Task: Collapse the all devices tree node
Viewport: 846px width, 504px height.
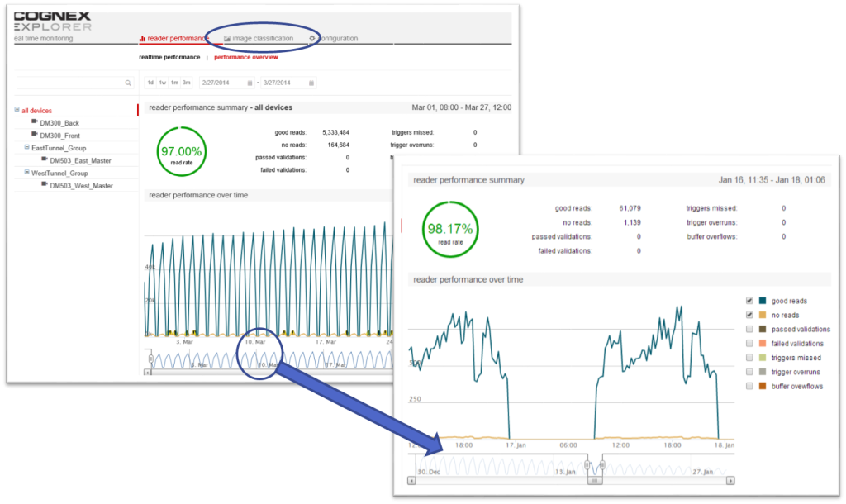Action: 17,110
